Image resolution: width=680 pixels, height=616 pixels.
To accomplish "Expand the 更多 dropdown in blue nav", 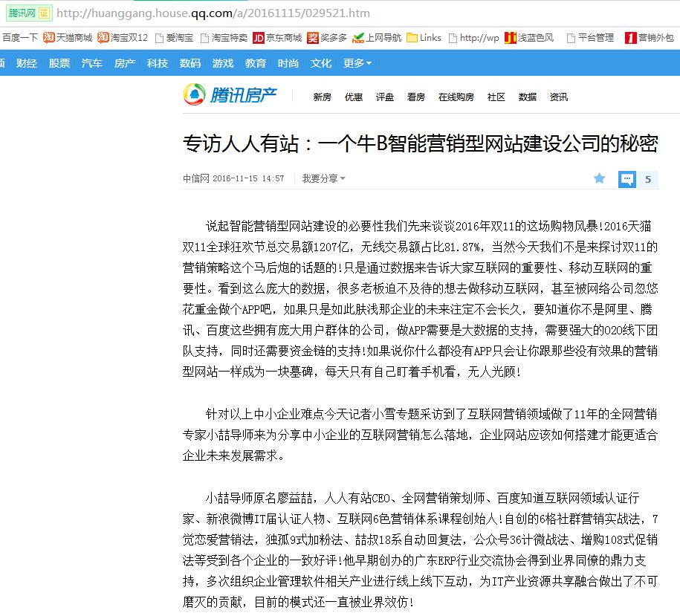I will pos(357,63).
